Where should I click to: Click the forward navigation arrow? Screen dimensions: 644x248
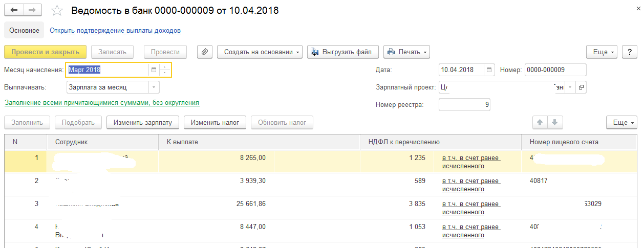pos(32,10)
